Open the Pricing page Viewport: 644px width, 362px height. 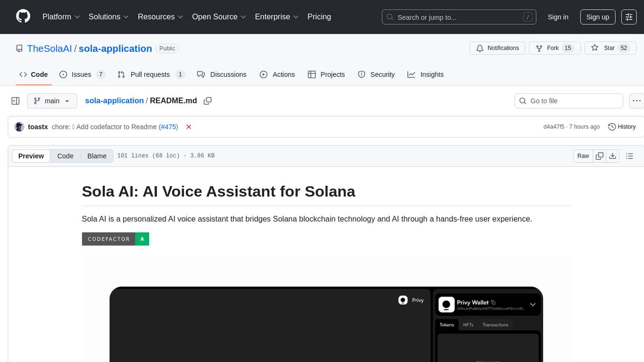coord(319,17)
